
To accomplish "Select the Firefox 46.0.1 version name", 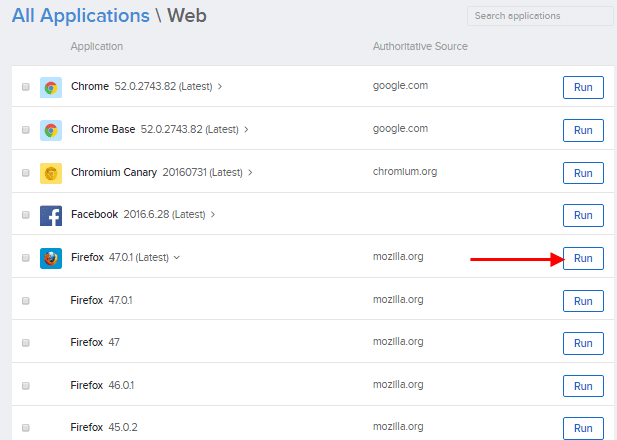I will tap(102, 385).
